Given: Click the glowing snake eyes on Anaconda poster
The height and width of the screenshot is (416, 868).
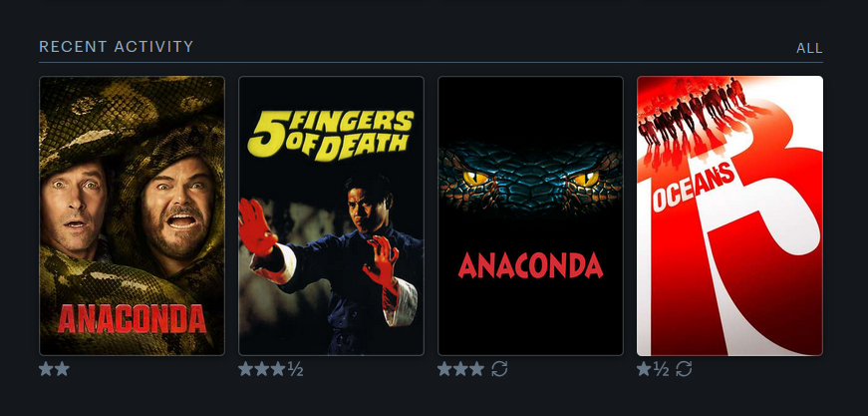Looking at the screenshot, I should coord(530,179).
